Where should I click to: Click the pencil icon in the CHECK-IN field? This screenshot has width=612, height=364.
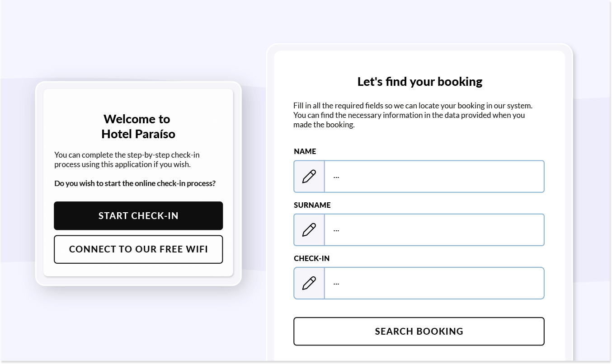coord(309,283)
